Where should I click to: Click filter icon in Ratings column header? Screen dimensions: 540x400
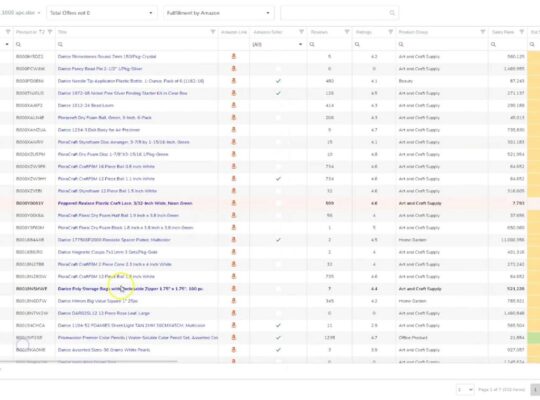click(391, 32)
